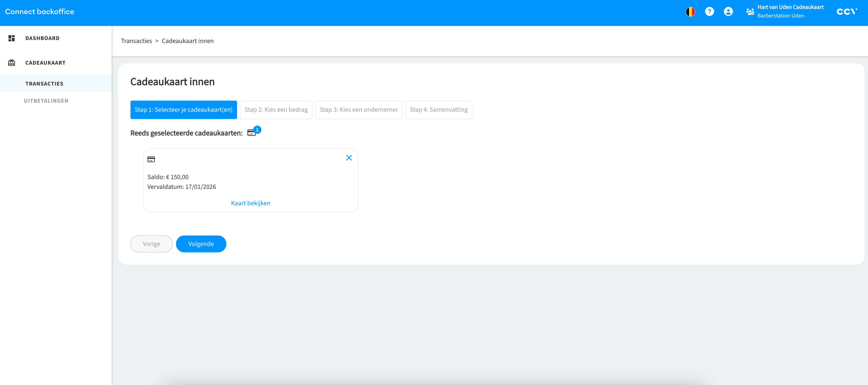Open the help question mark icon
Viewport: 868px width, 385px height.
coord(709,12)
